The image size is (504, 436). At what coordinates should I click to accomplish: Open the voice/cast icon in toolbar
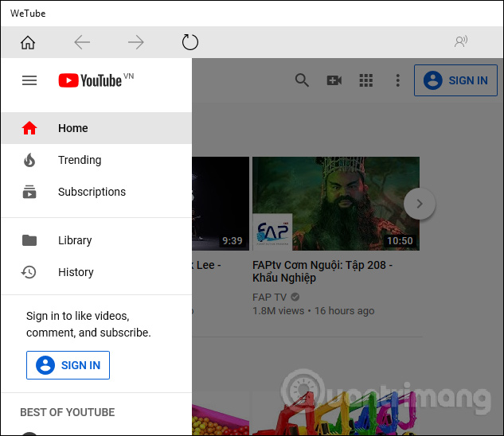461,41
